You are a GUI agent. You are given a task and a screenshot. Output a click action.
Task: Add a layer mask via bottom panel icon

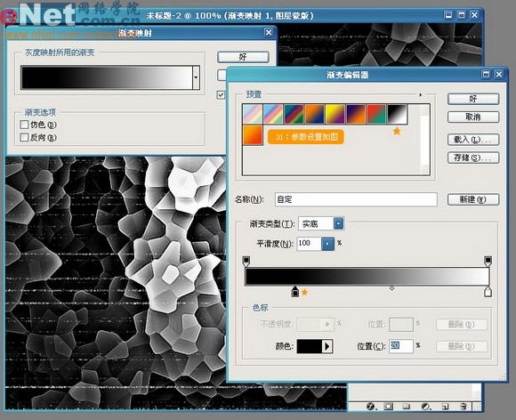[x=389, y=407]
